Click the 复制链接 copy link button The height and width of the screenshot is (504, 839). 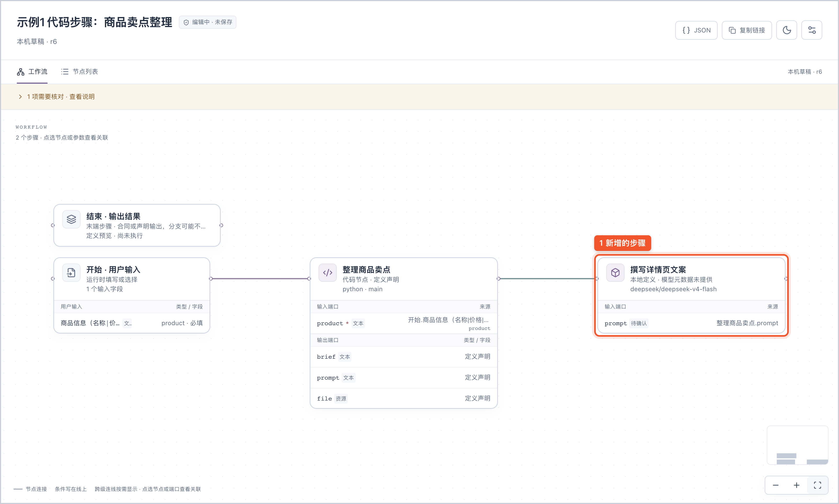pyautogui.click(x=747, y=30)
